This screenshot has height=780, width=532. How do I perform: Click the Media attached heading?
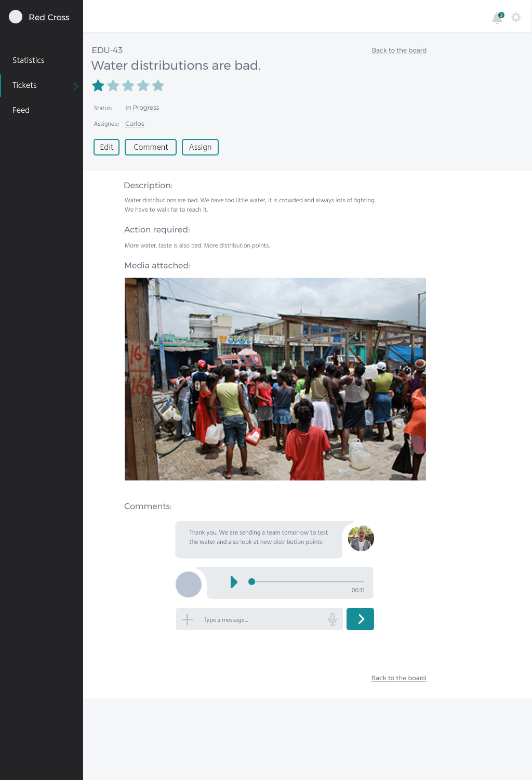point(157,266)
